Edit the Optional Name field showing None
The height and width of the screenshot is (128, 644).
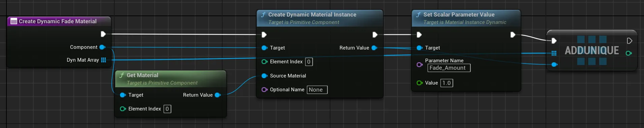click(317, 90)
